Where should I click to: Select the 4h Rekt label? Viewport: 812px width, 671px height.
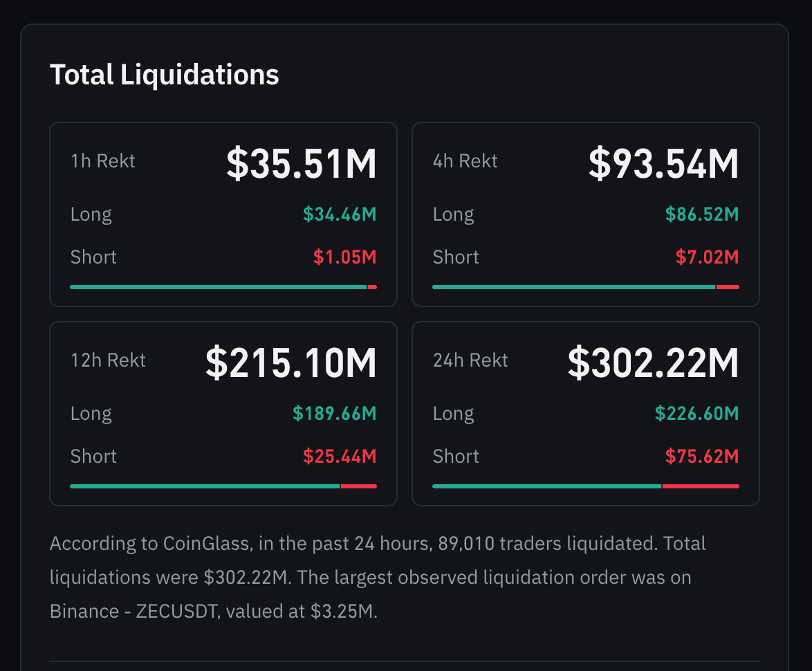coord(465,161)
